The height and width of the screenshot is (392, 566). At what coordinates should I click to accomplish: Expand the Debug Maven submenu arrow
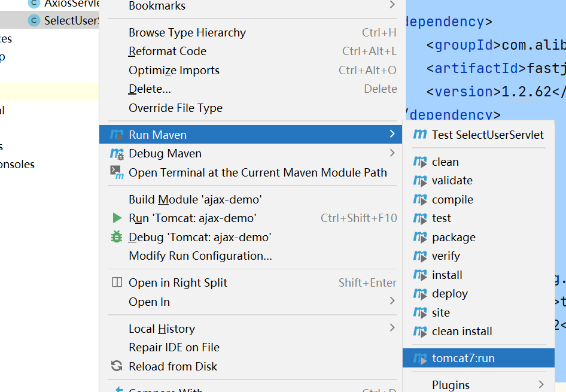click(x=392, y=153)
